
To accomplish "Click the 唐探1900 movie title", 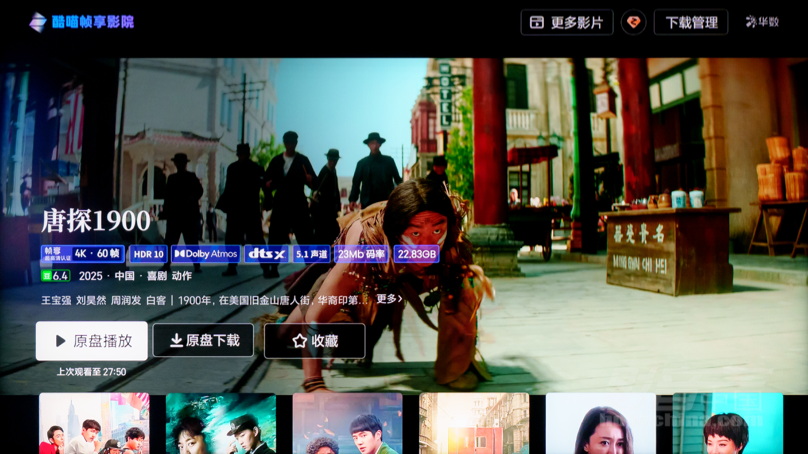I will point(96,221).
